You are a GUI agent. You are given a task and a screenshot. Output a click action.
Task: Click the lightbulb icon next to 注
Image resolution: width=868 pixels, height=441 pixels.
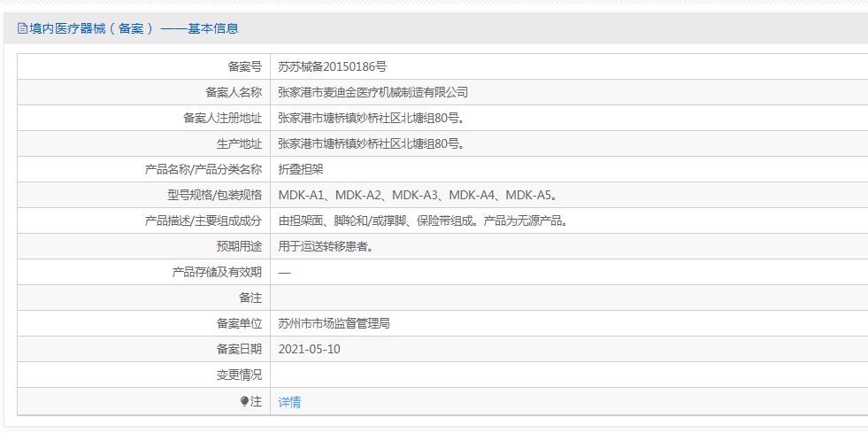point(244,401)
